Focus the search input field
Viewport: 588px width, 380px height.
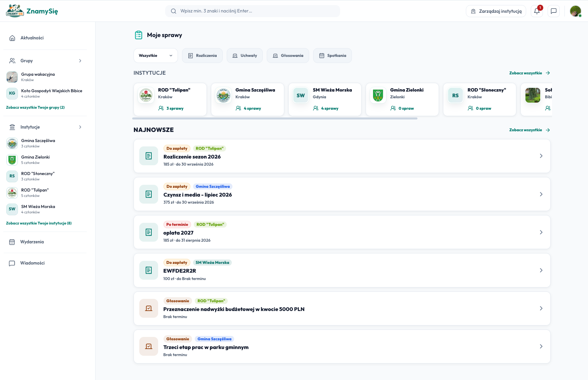252,11
